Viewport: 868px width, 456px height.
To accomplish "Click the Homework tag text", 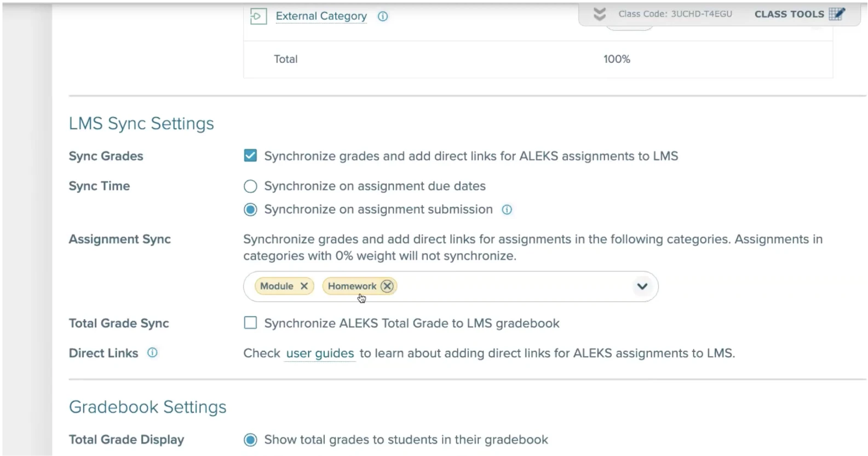I will pos(352,286).
